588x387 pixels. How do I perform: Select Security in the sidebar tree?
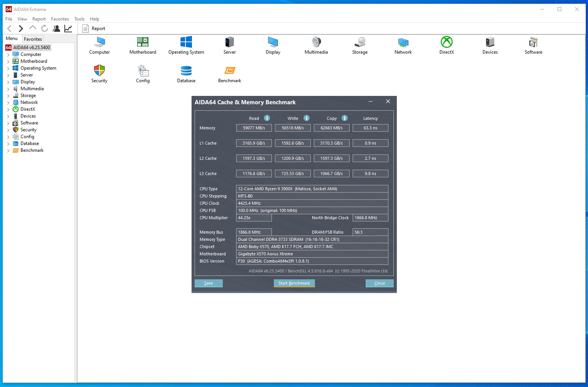pos(29,130)
